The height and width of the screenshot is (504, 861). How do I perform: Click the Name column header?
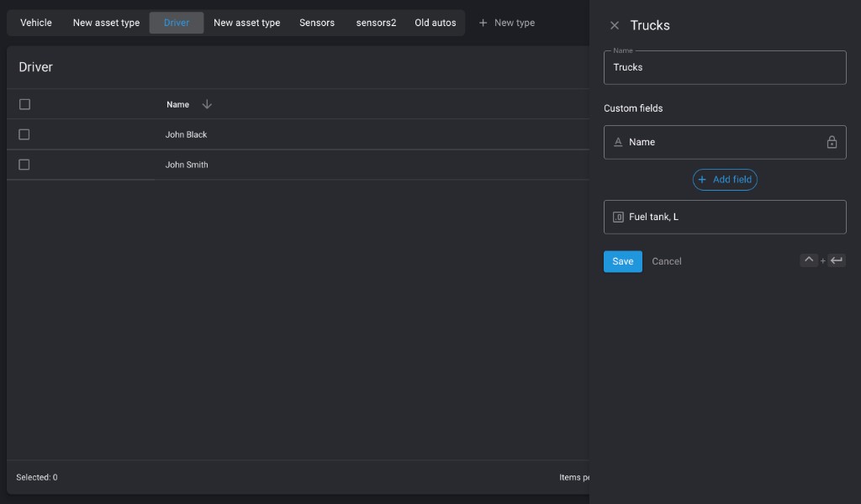[178, 104]
